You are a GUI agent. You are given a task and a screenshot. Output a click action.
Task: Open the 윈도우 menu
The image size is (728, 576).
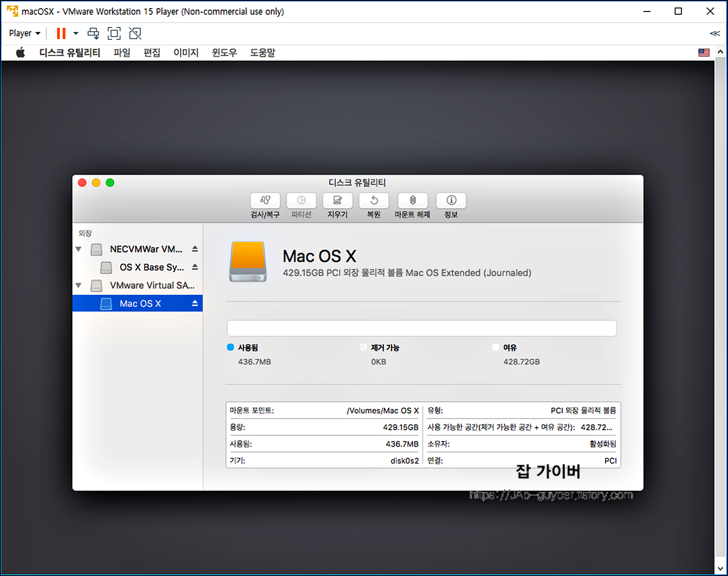[x=224, y=53]
